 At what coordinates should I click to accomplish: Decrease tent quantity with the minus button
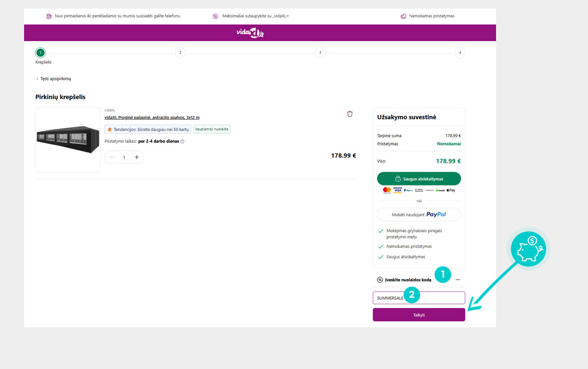111,157
